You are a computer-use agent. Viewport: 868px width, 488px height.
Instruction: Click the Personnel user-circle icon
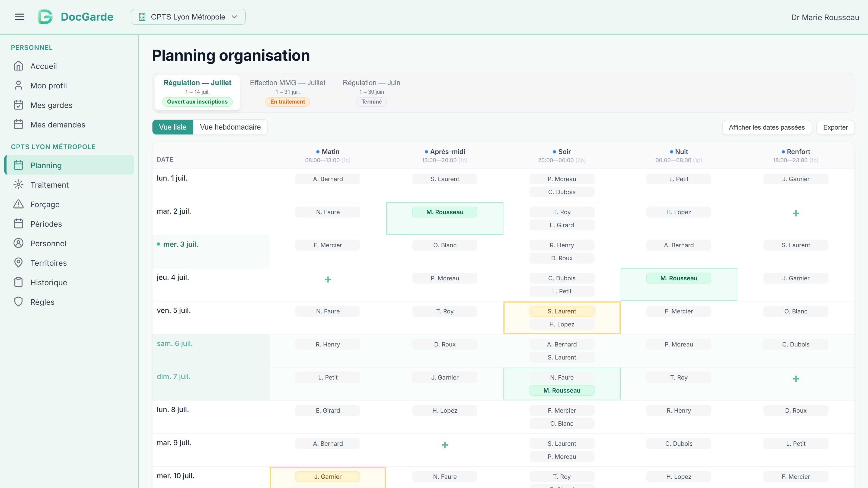pos(18,243)
